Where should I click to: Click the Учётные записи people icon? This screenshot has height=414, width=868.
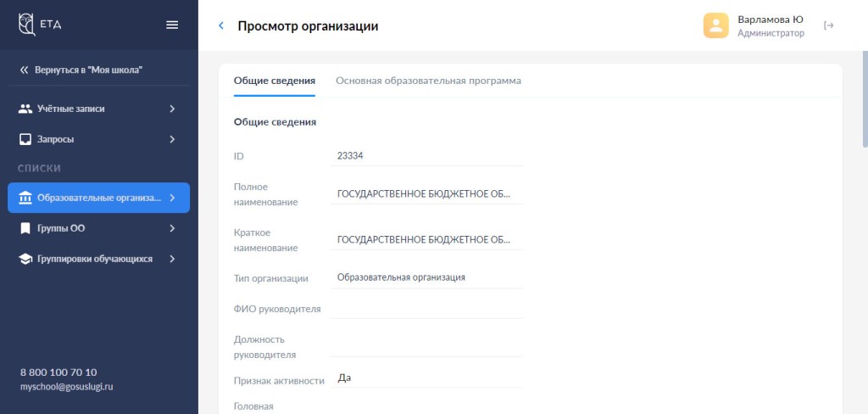[x=25, y=109]
